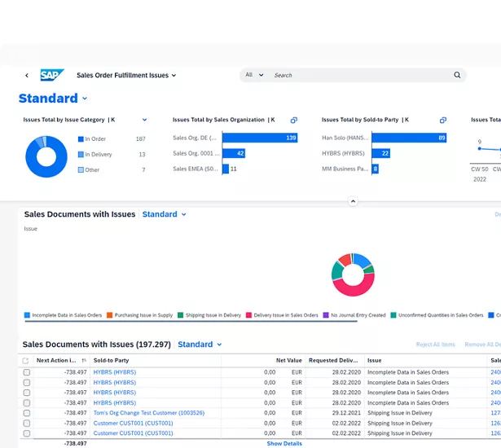Click Show Details below the table
The width and height of the screenshot is (501, 448).
(284, 444)
